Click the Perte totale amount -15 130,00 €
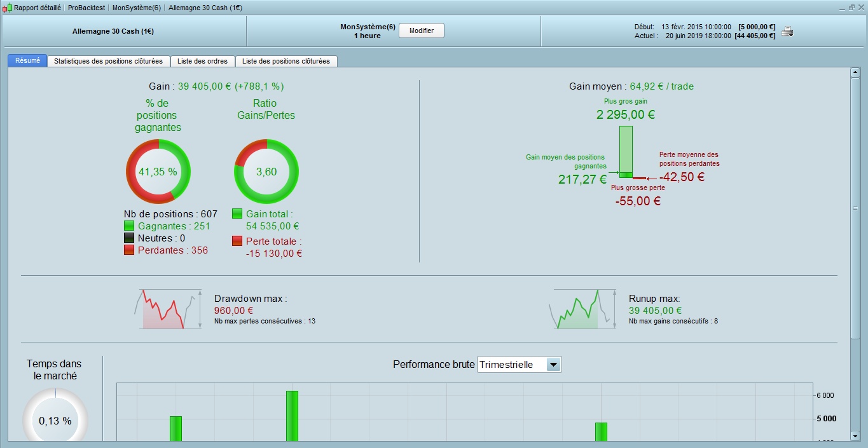Viewport: 868px width, 448px height. point(274,253)
